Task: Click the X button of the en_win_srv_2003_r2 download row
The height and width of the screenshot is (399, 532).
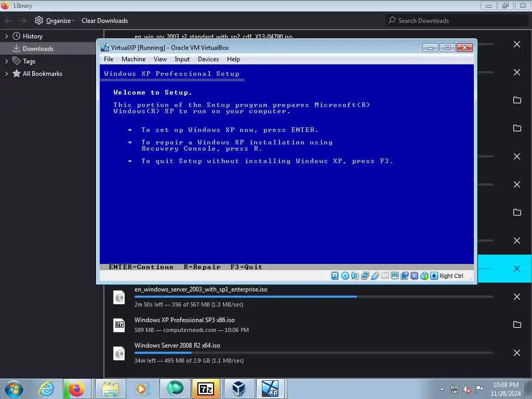Action: click(517, 45)
